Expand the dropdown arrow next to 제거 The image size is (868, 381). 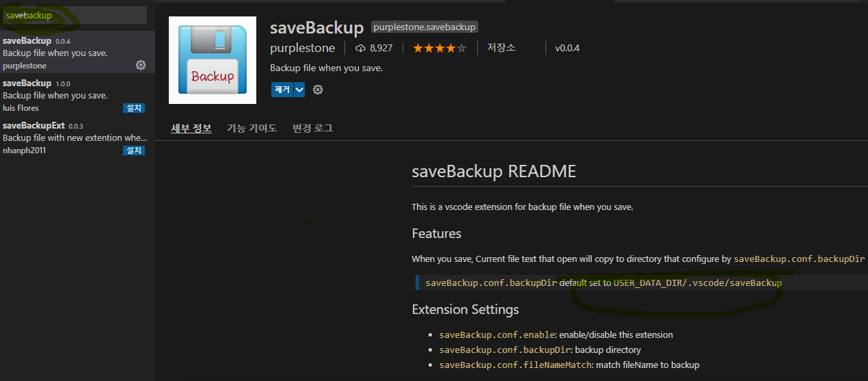(299, 90)
